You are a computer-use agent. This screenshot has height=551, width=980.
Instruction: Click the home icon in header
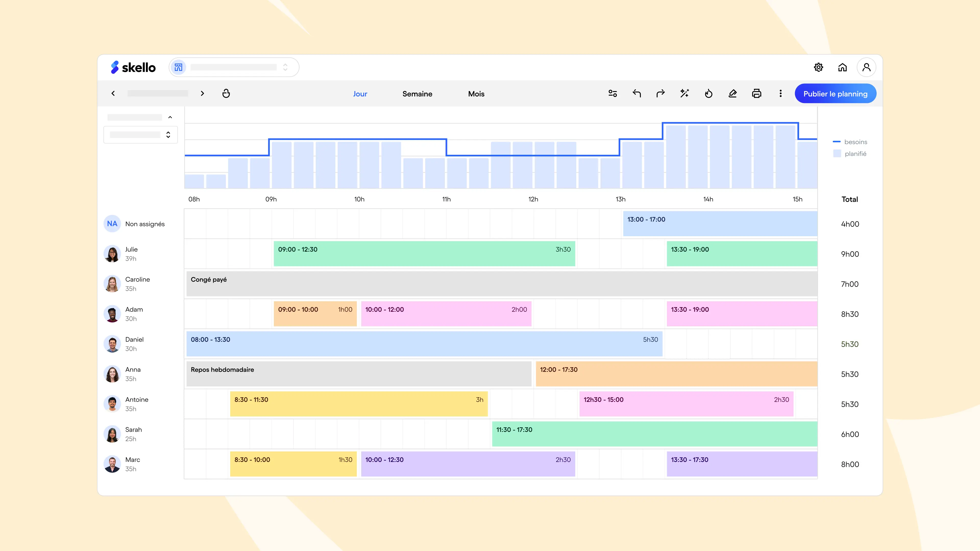[x=842, y=67]
